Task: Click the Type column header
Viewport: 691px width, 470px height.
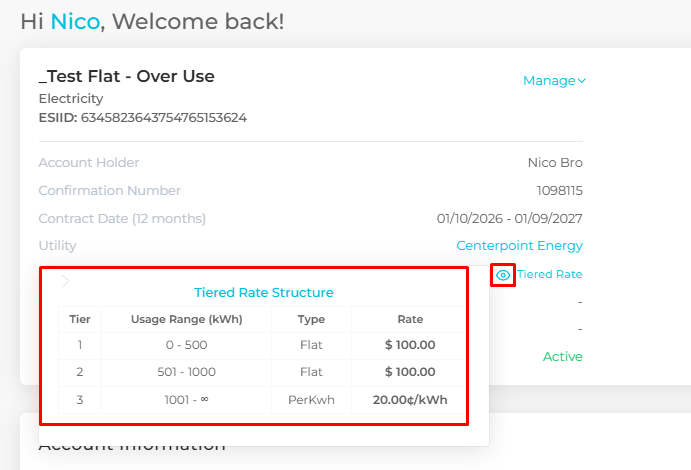Action: [312, 320]
